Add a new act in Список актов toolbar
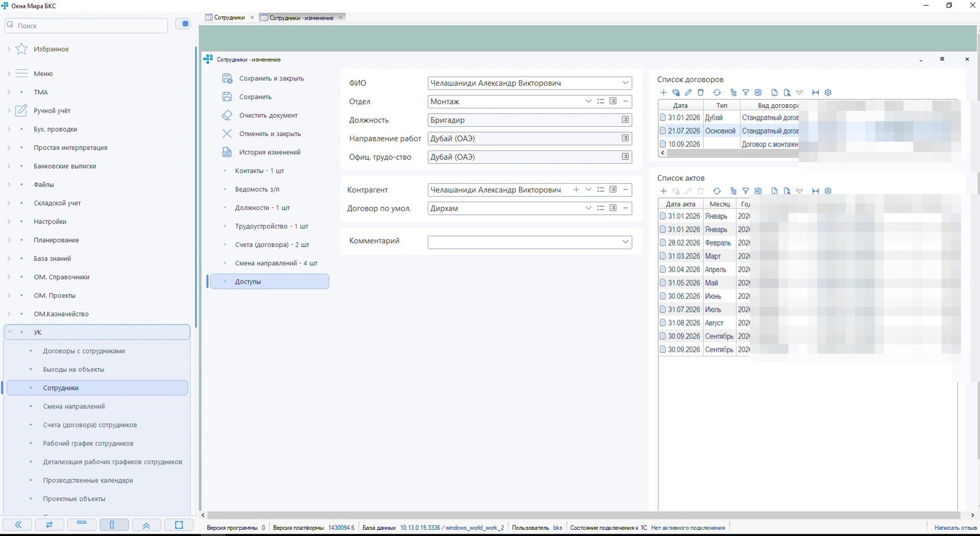 click(663, 191)
